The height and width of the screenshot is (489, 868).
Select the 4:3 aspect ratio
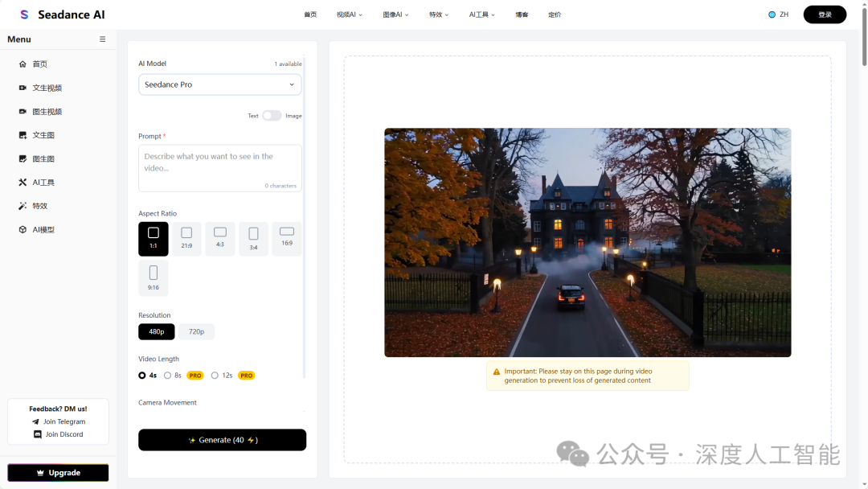pos(220,239)
